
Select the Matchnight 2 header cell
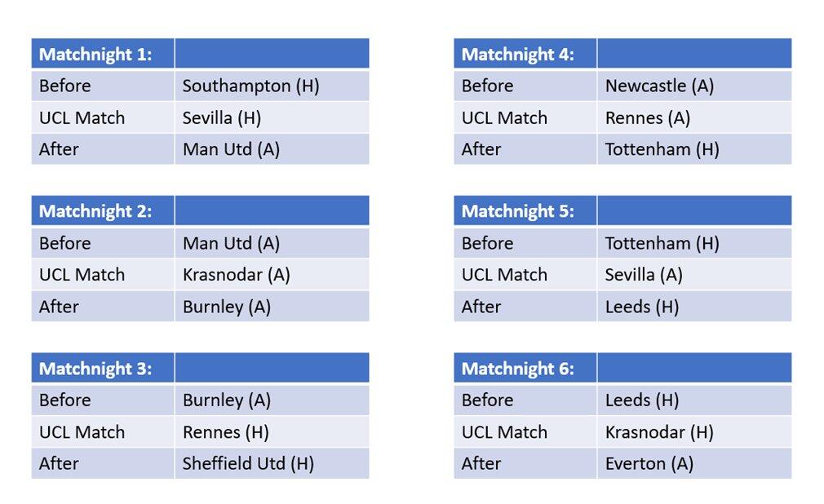pyautogui.click(x=95, y=211)
